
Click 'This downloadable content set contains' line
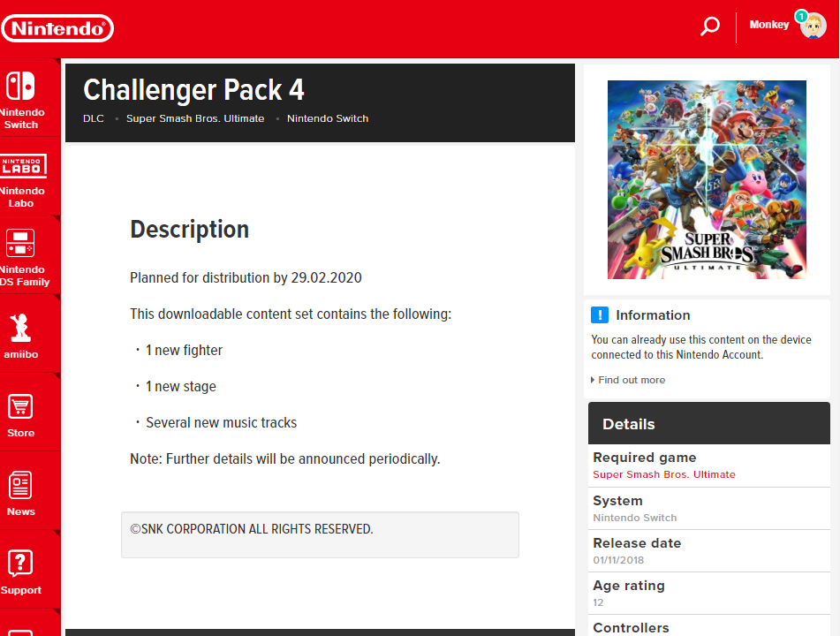pos(291,314)
